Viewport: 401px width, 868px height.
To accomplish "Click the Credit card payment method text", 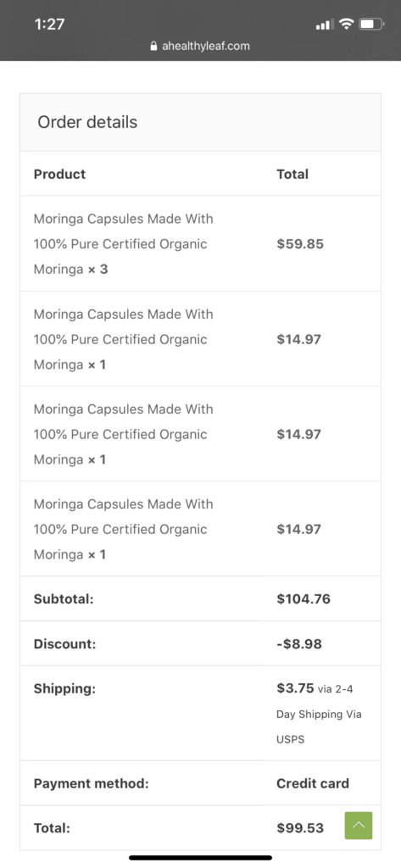I will pos(313,783).
